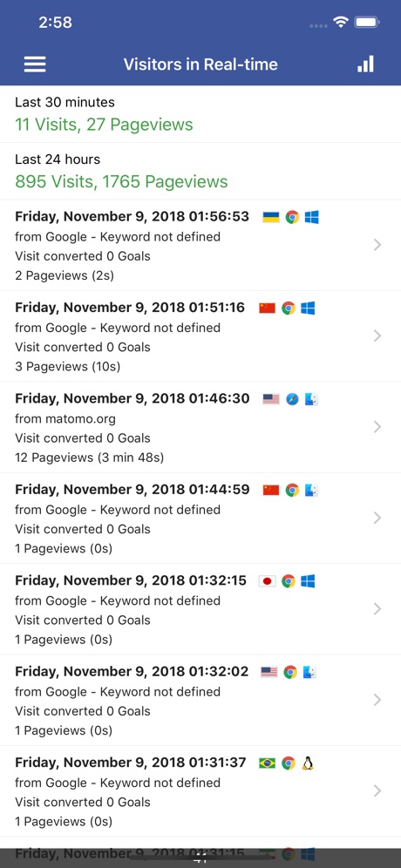Screen dimensions: 401x868
Task: Tap the 895 Visits, 1765 Pageviews summary
Action: [121, 181]
